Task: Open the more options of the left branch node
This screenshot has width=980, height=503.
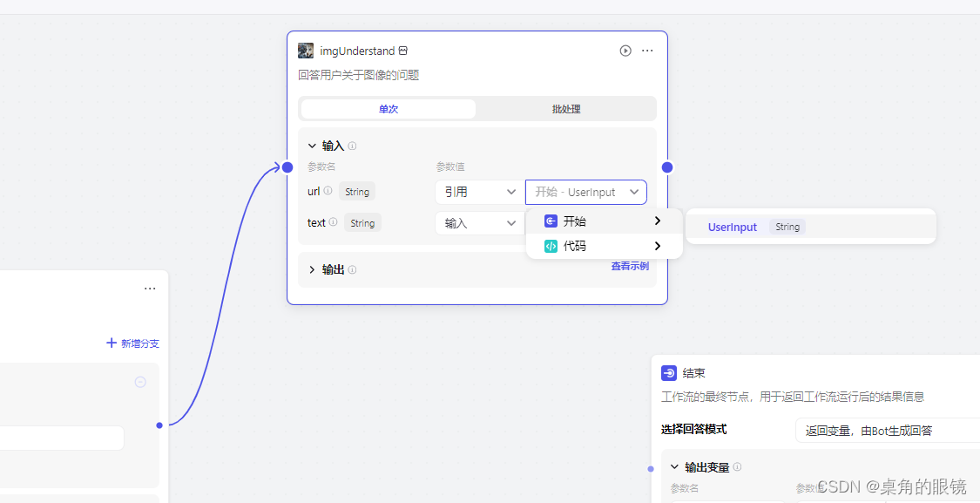Action: (x=150, y=289)
